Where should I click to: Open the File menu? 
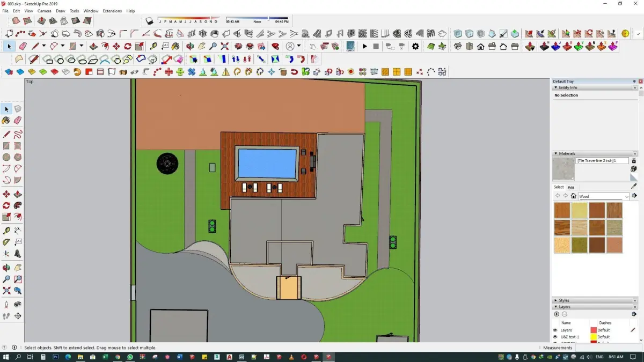point(5,11)
